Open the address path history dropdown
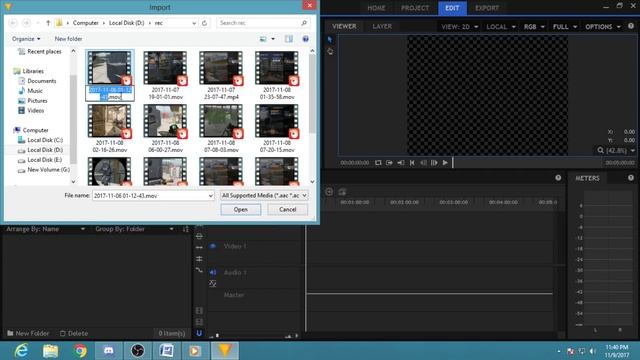The image size is (640, 360). pos(194,23)
